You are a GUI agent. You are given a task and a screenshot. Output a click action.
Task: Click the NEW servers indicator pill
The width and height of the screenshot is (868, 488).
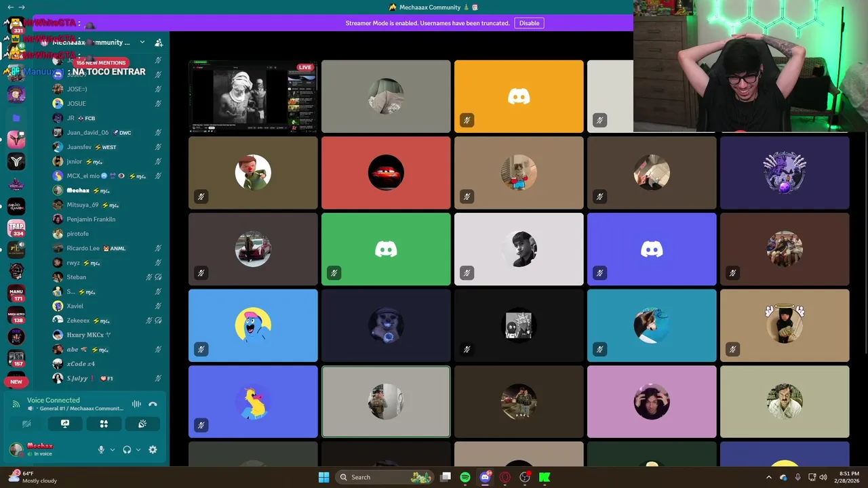tap(16, 382)
